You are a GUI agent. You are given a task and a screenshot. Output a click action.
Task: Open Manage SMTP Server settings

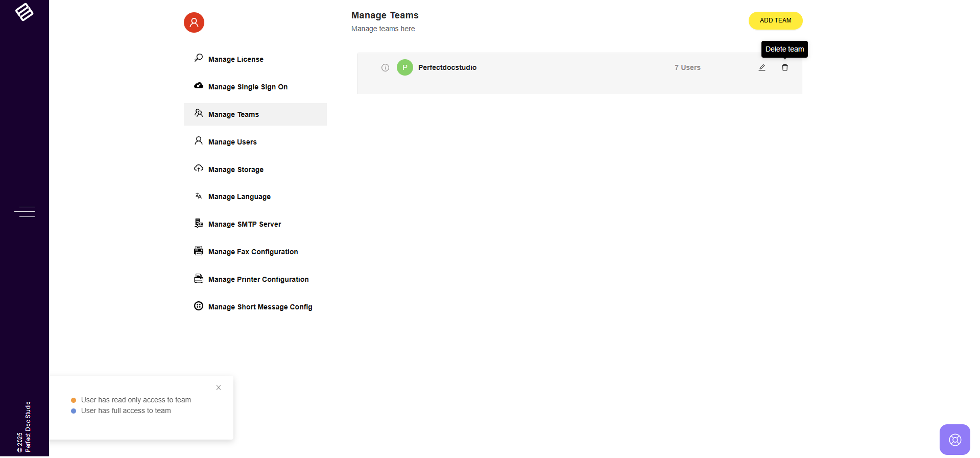pos(244,224)
